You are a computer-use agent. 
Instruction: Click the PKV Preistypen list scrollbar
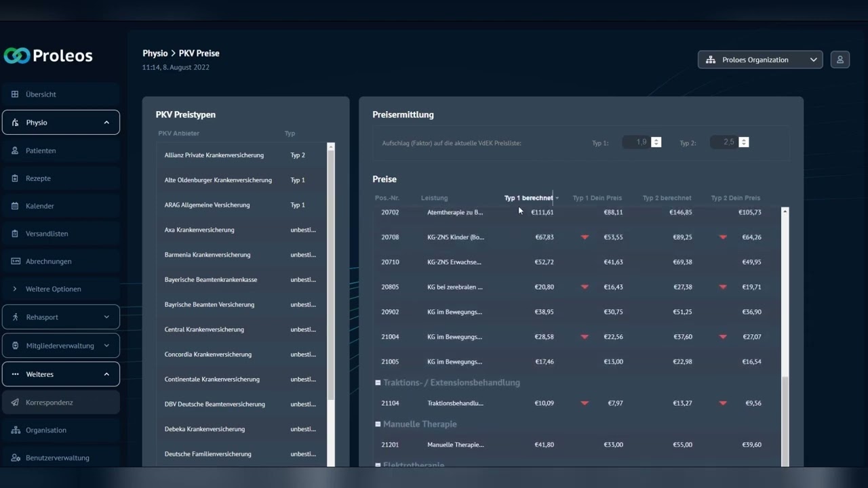tap(331, 275)
